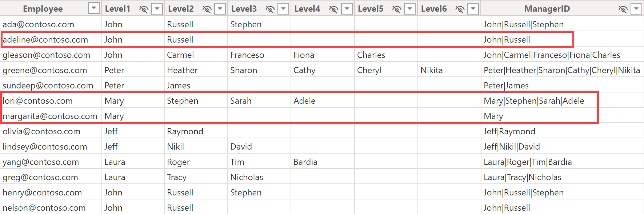Expand the Level4 filter dropdown arrow
The height and width of the screenshot is (214, 644).
(347, 8)
